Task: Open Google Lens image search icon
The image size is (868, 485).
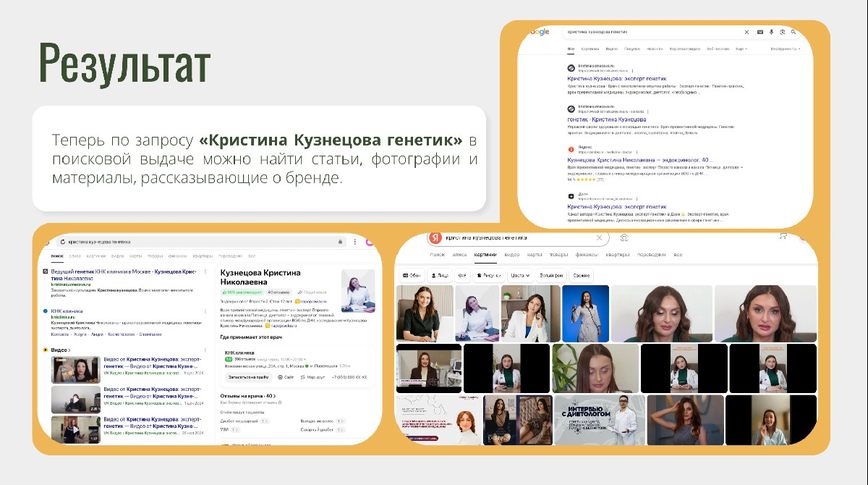Action: click(x=783, y=32)
